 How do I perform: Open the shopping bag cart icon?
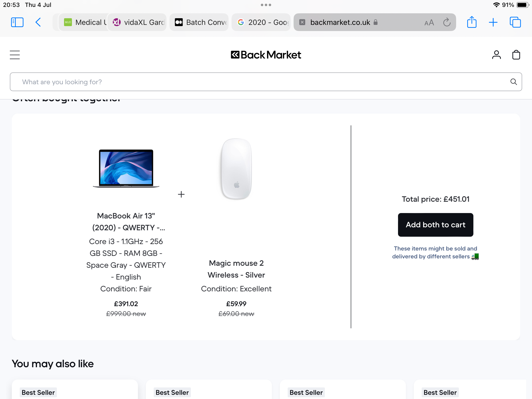516,55
